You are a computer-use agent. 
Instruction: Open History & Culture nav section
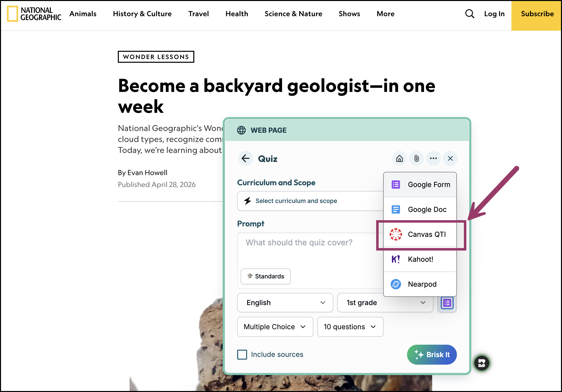142,14
